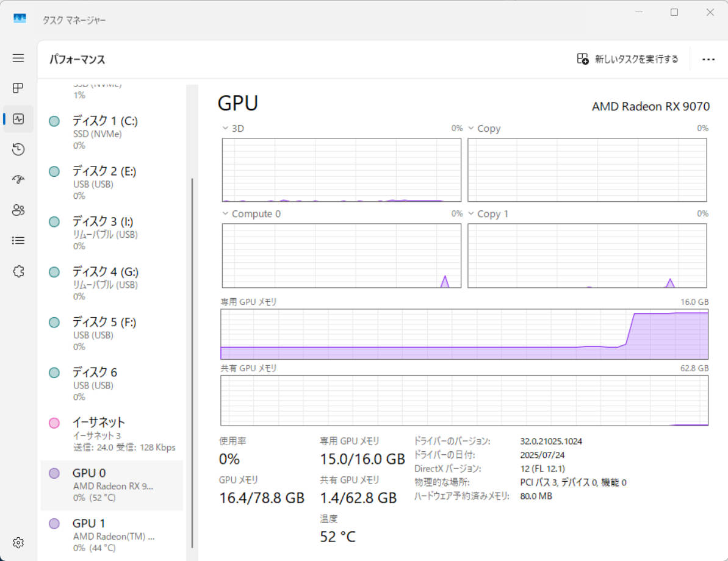Click the AMD Radeon RX 9070 label
Screen dimensions: 728x561
(651, 106)
